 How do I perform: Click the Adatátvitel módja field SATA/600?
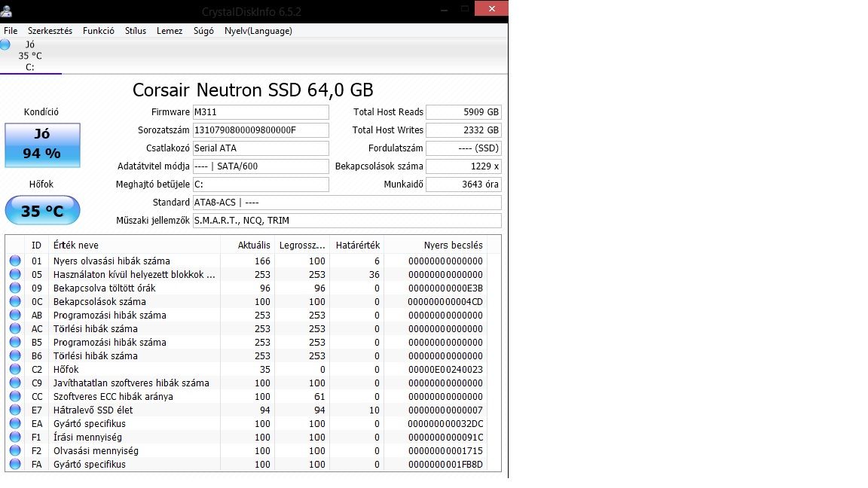(x=261, y=166)
